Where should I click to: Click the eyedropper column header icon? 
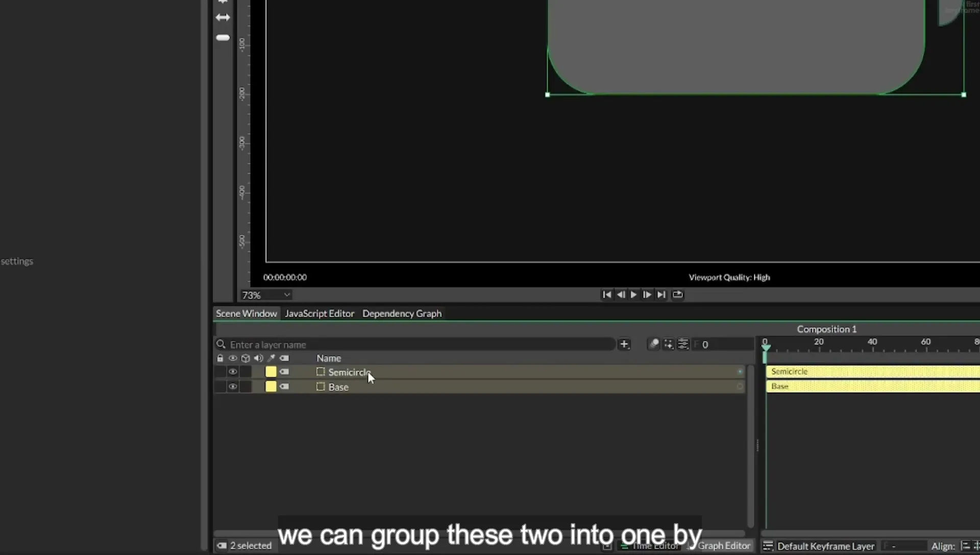pos(272,359)
